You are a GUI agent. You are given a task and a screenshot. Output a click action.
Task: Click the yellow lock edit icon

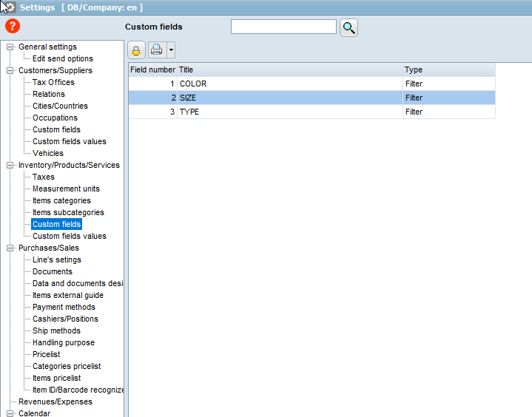(136, 50)
